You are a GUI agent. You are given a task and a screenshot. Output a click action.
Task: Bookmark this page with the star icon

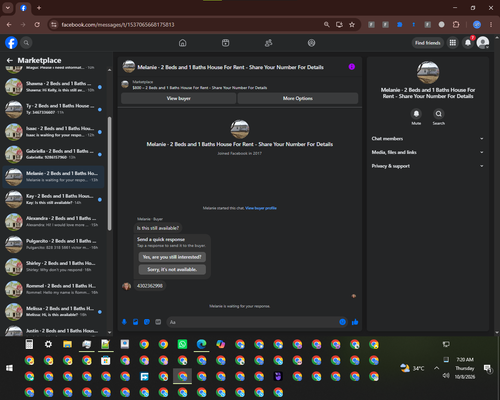(352, 25)
